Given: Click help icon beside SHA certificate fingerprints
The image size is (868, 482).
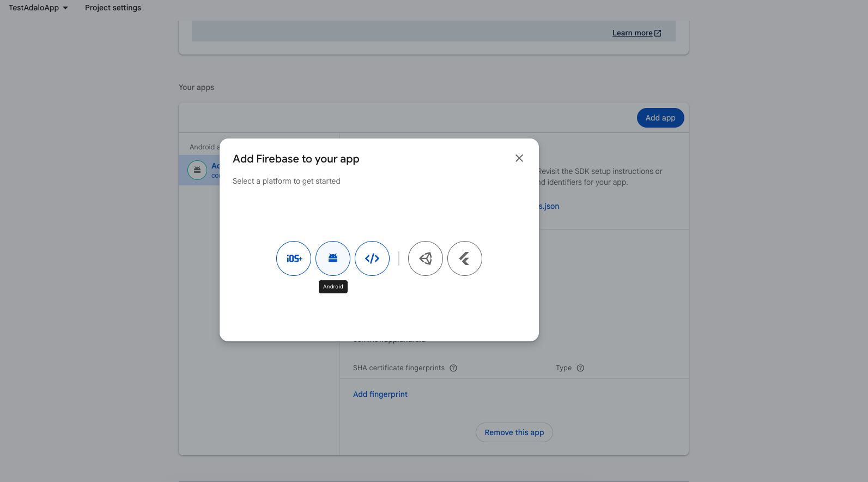Looking at the screenshot, I should (453, 368).
